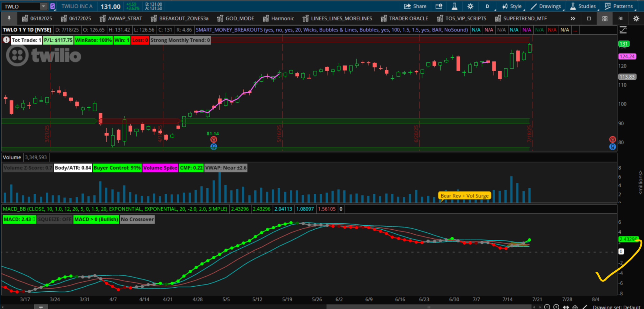Load the 06172025 study set
This screenshot has width=644, height=309.
tap(76, 18)
